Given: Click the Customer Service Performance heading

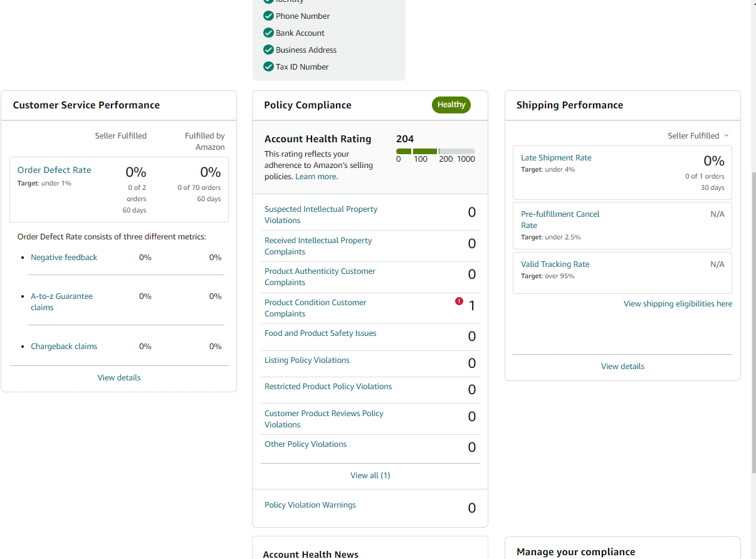Looking at the screenshot, I should (x=87, y=105).
